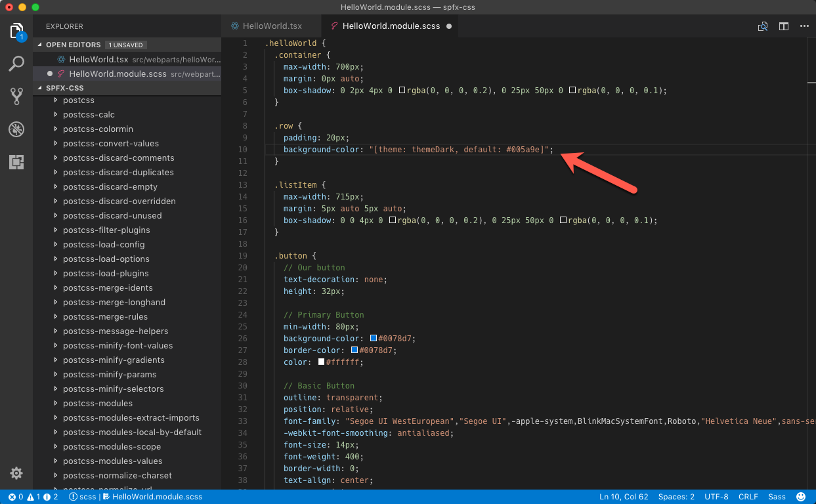Open the Source Control view icon
Image resolution: width=816 pixels, height=504 pixels.
tap(16, 96)
